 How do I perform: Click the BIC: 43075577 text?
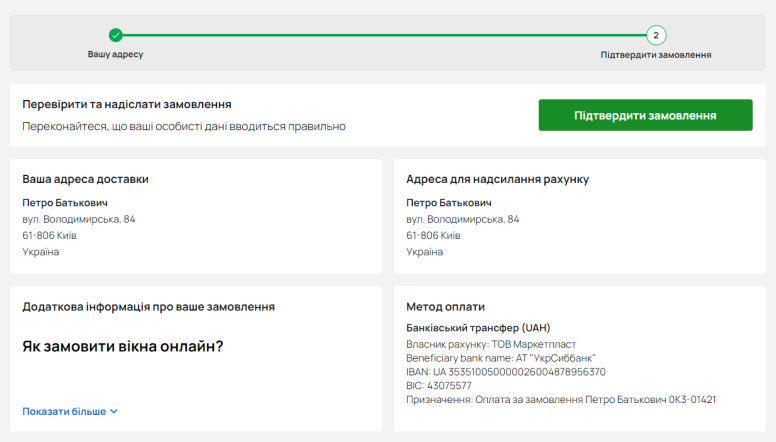point(439,386)
